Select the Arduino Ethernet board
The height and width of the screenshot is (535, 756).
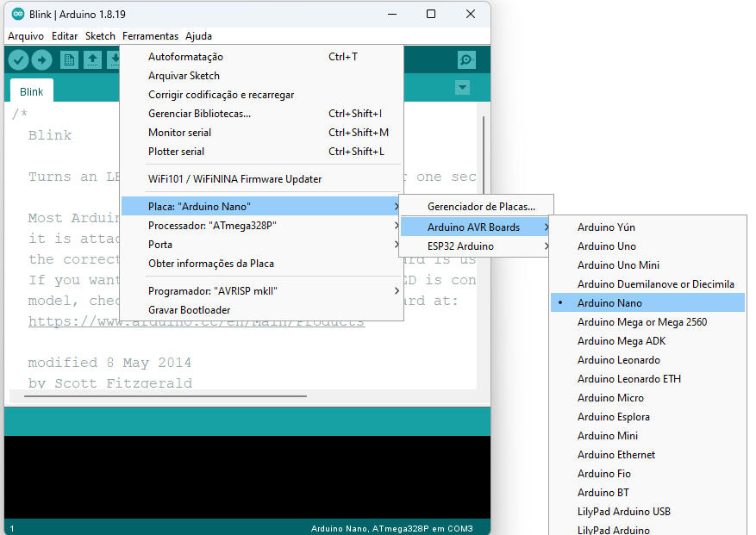647,455
